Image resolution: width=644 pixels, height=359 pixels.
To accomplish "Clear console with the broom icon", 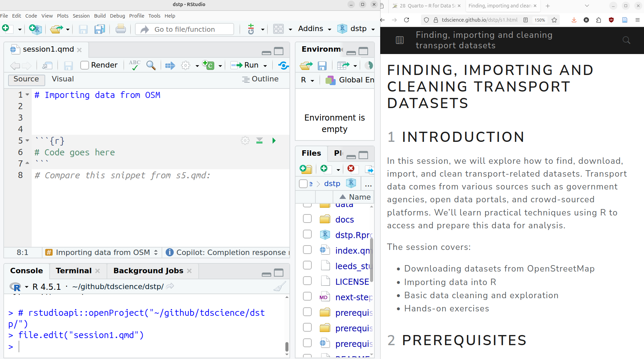I will coord(279,287).
